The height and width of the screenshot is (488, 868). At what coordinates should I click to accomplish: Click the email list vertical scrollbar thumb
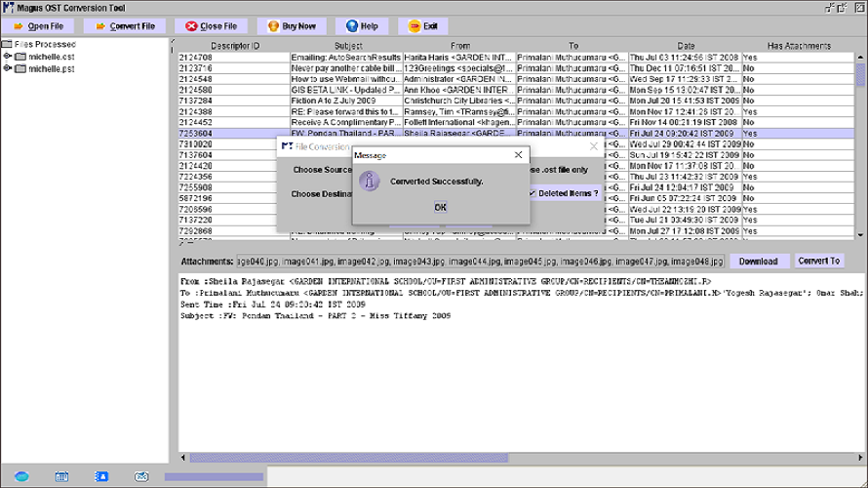tap(860, 75)
